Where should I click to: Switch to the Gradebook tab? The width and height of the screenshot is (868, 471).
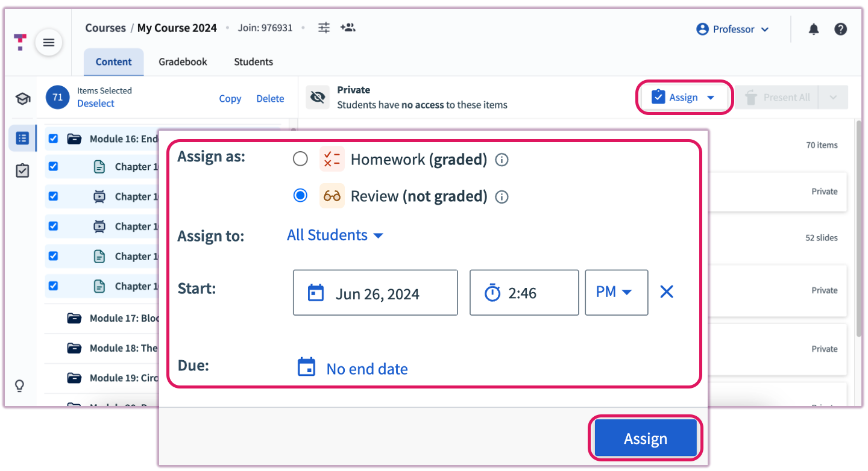[x=182, y=61]
